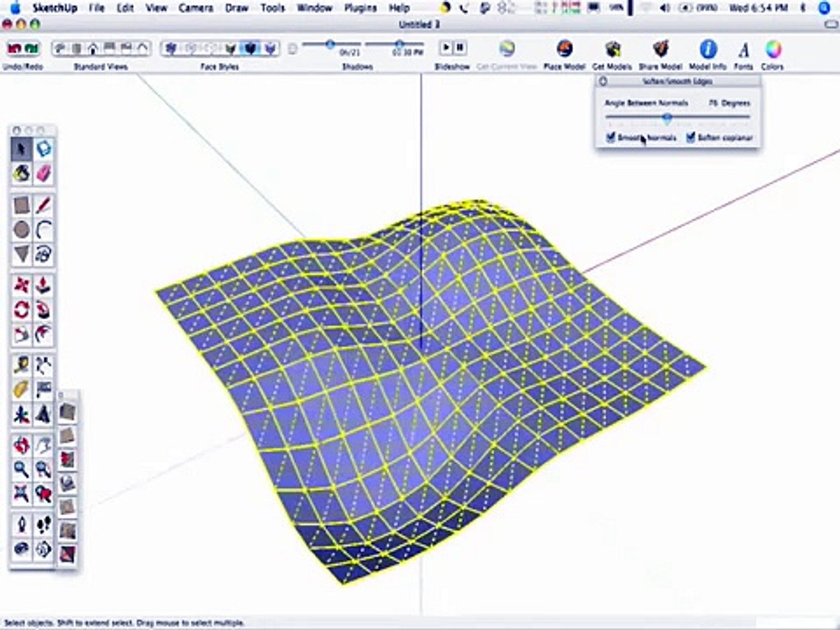
Task: Click the Redo button
Action: pyautogui.click(x=32, y=48)
